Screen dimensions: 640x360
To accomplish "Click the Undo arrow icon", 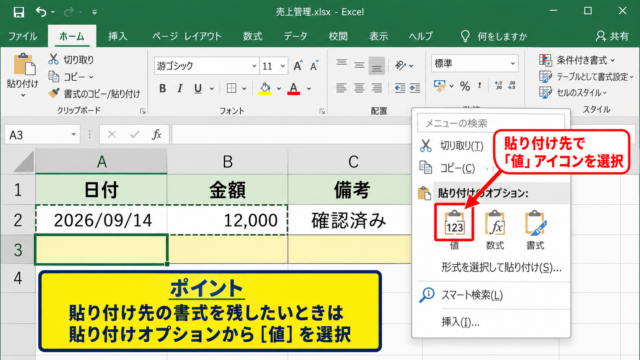I will [41, 12].
